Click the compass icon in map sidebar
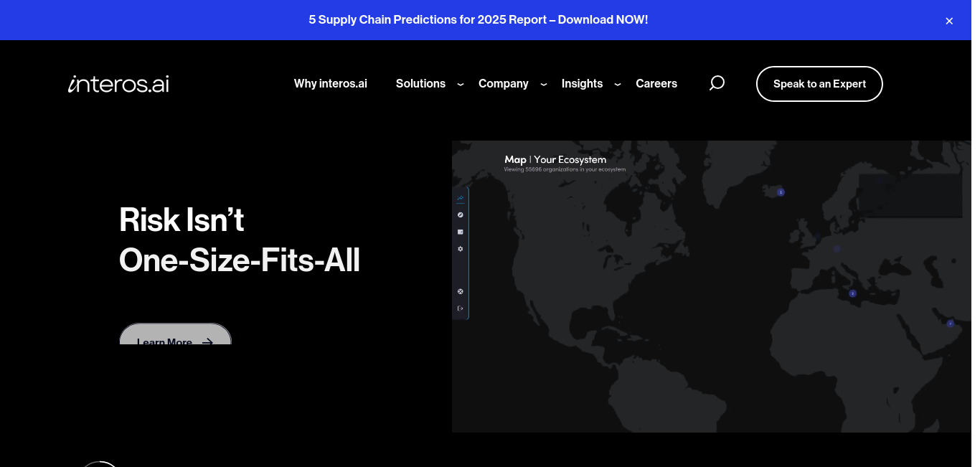This screenshot has height=467, width=980. [x=461, y=214]
